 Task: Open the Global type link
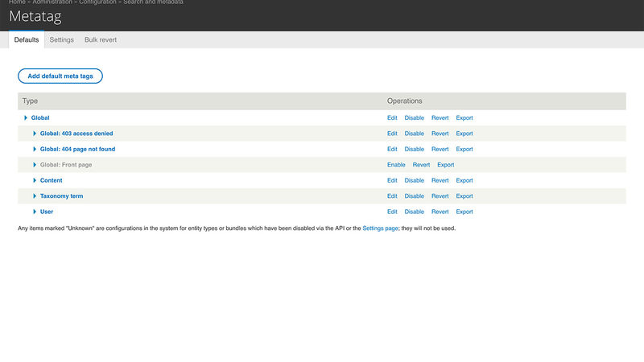(x=40, y=117)
